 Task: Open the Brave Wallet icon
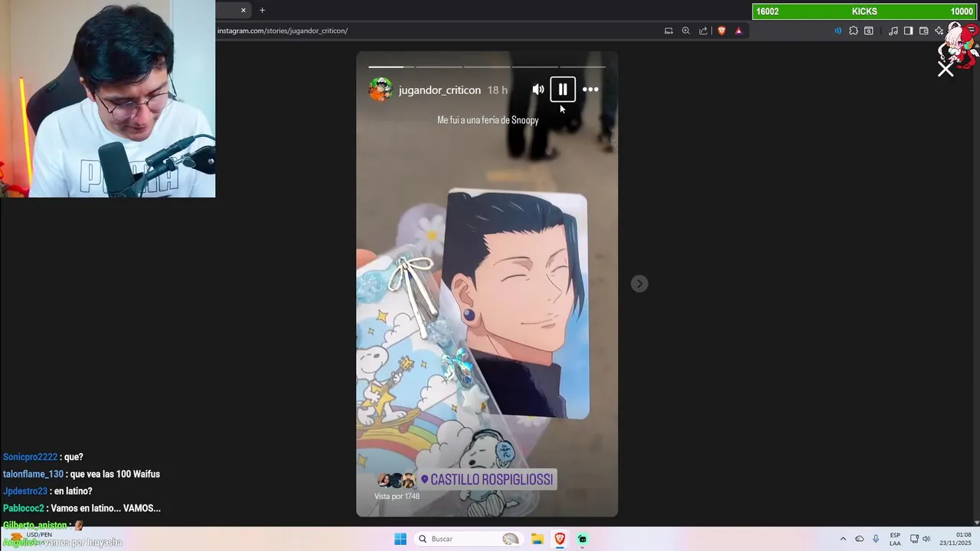click(924, 31)
